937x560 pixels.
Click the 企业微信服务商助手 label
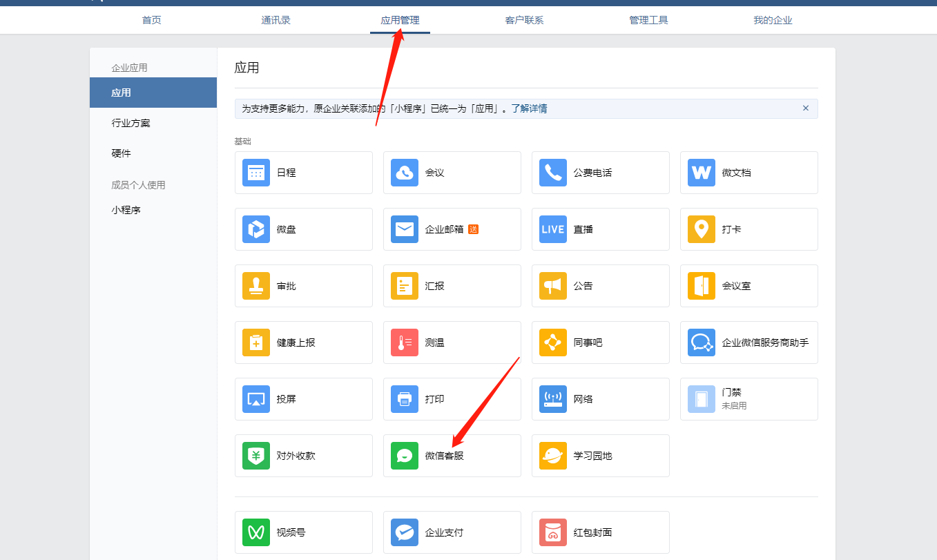(x=766, y=342)
